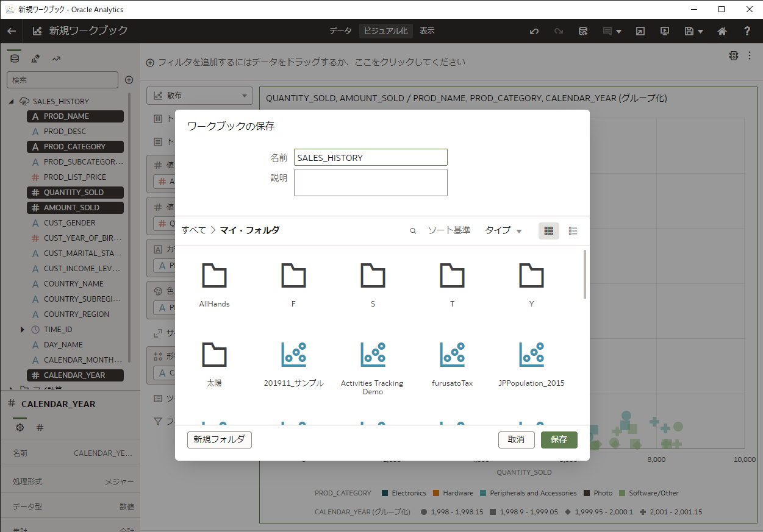Click the 新規フォルダ button
The image size is (763, 532).
[x=219, y=439]
